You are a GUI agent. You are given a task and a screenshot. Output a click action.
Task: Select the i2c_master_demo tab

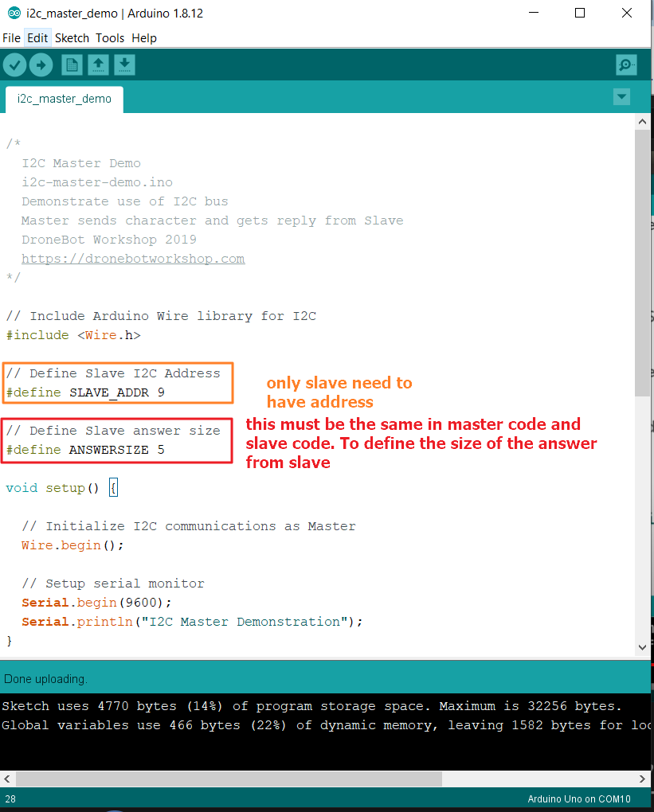point(65,99)
